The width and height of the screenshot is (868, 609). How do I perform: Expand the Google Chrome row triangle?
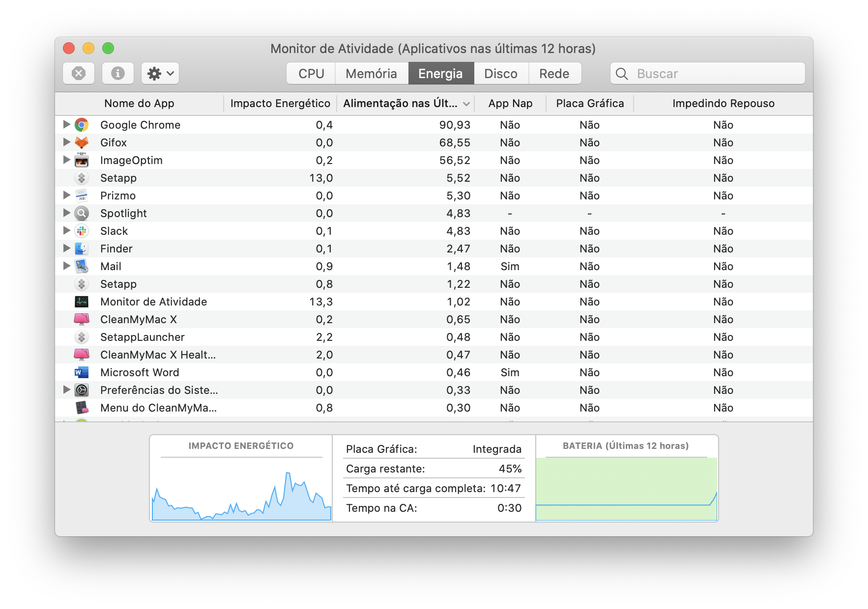click(x=67, y=124)
